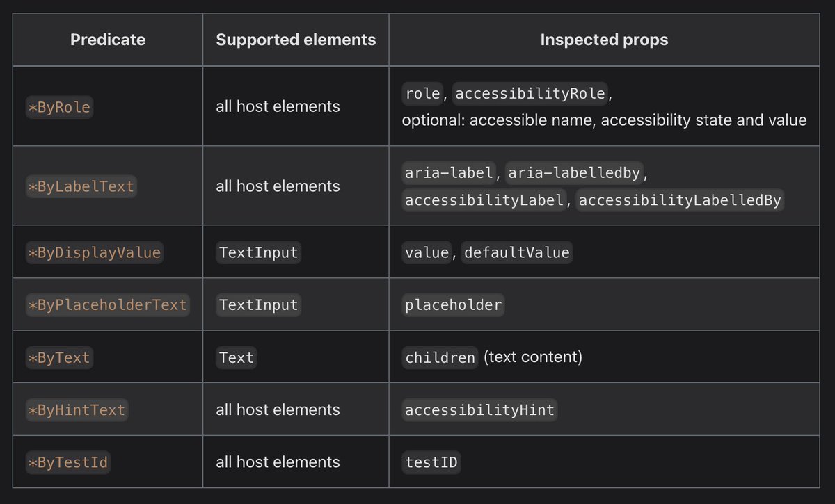Select the *ByText predicate code
The height and width of the screenshot is (504, 835).
[59, 358]
